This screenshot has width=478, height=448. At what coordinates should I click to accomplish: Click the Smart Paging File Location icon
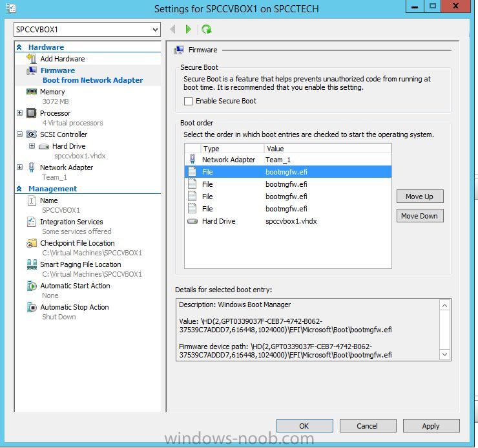[32, 264]
